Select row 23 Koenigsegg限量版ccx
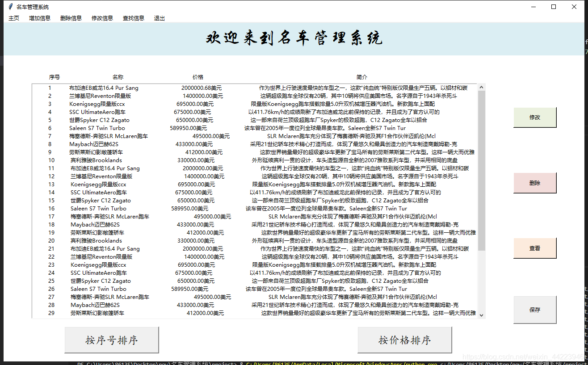588x365 pixels. tap(255, 265)
